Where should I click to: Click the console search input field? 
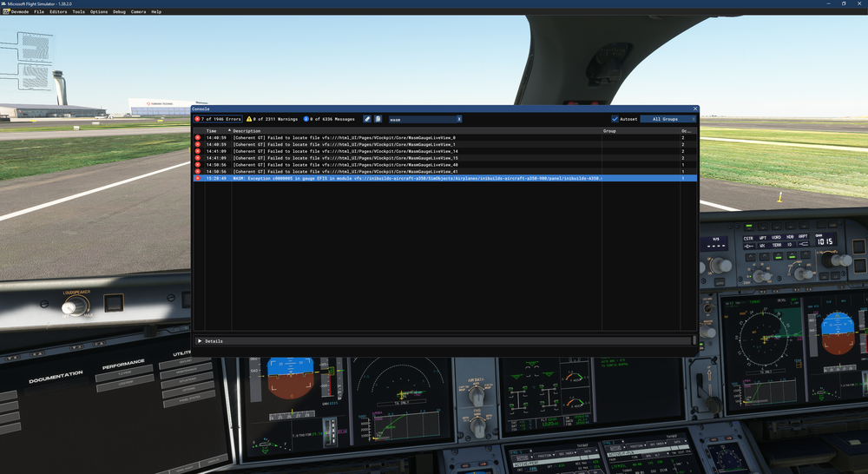[421, 119]
